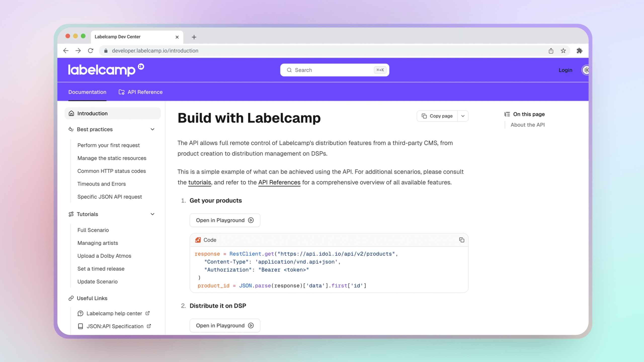This screenshot has width=644, height=362.
Task: Click the share icon in address bar
Action: (x=551, y=51)
